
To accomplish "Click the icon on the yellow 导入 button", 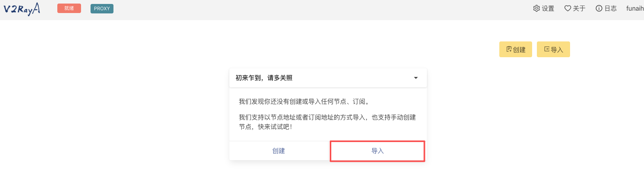I will coord(547,49).
